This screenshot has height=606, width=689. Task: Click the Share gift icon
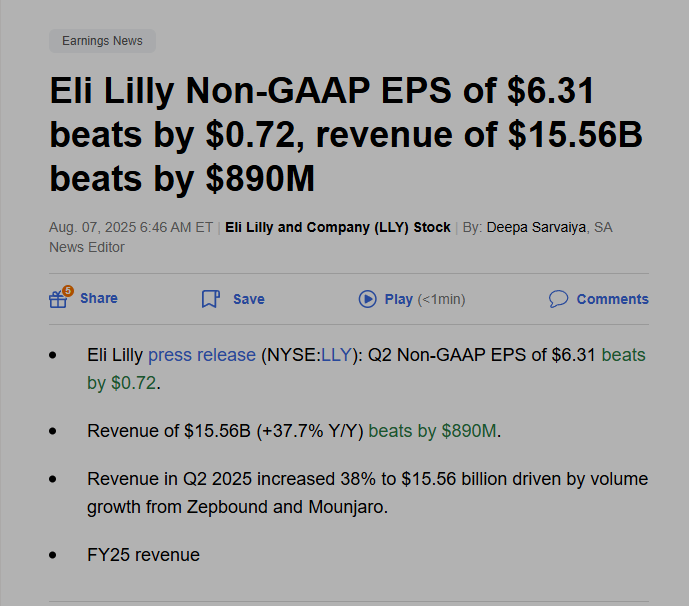coord(58,299)
